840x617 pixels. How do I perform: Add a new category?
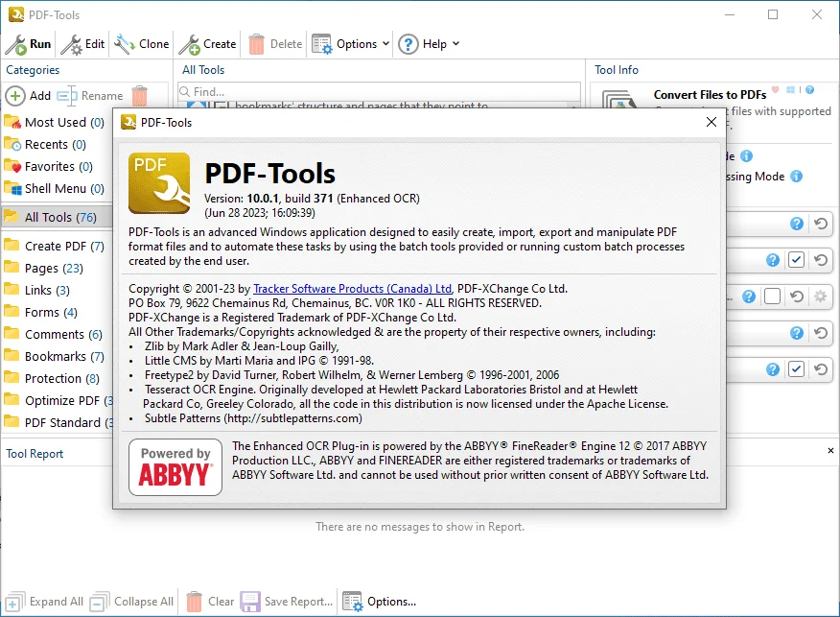pyautogui.click(x=29, y=96)
